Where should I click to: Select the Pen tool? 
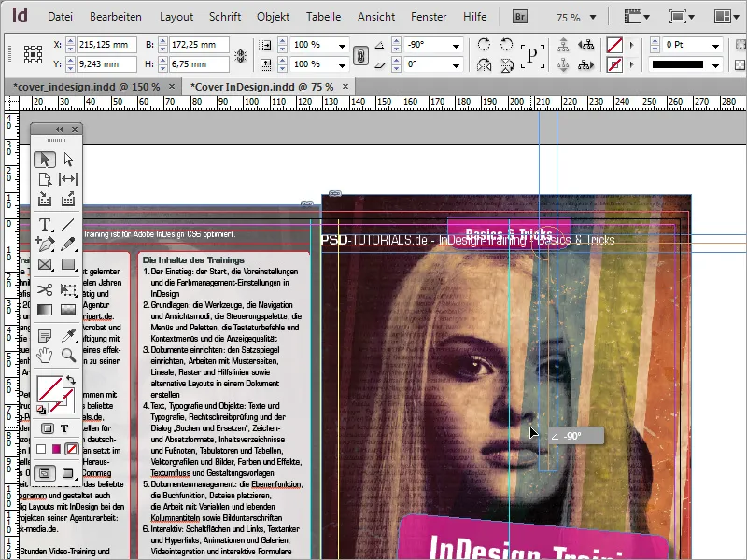[45, 244]
